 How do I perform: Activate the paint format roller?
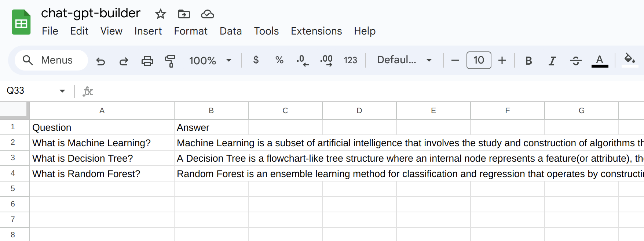click(x=170, y=61)
